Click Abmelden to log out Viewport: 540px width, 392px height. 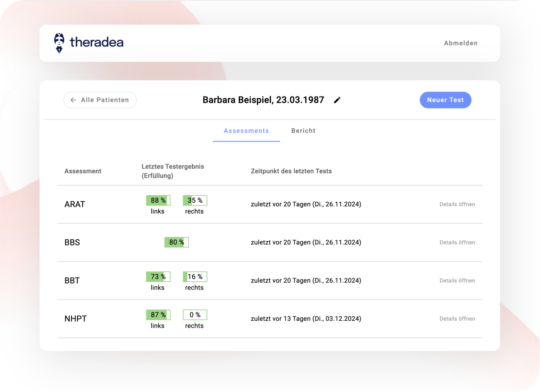[460, 43]
